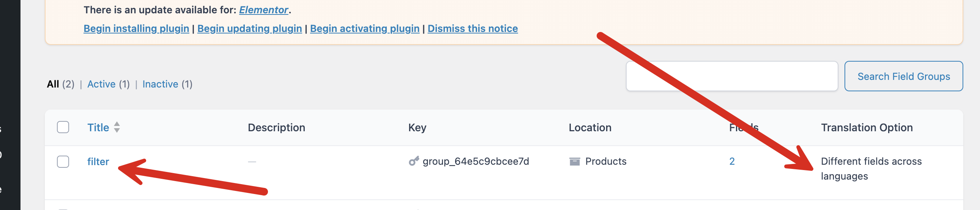The height and width of the screenshot is (210, 980).
Task: Click Begin installing plugin link
Action: (x=136, y=29)
